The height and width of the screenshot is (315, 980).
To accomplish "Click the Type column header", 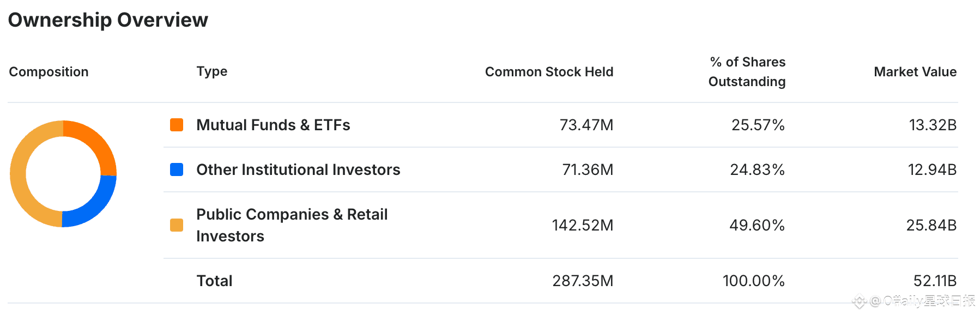I will (x=212, y=71).
